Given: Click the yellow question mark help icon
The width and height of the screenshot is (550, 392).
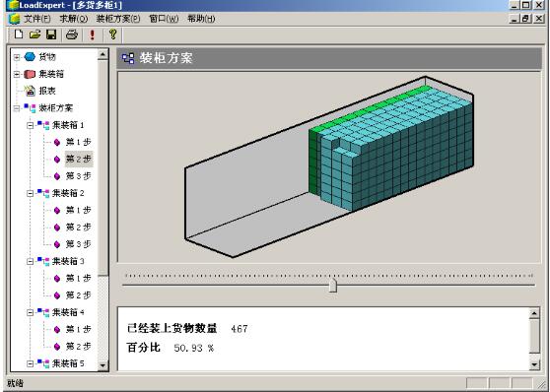Looking at the screenshot, I should tap(112, 34).
